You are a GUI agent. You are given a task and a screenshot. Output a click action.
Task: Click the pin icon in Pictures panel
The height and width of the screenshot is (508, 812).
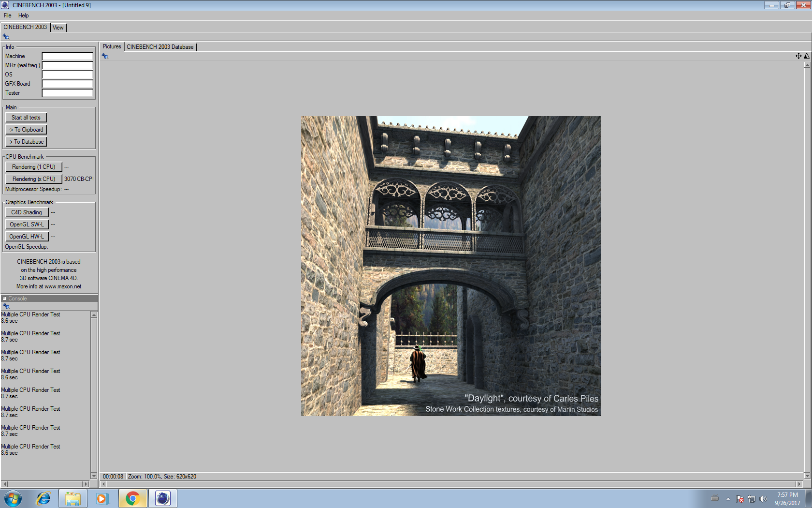(105, 56)
